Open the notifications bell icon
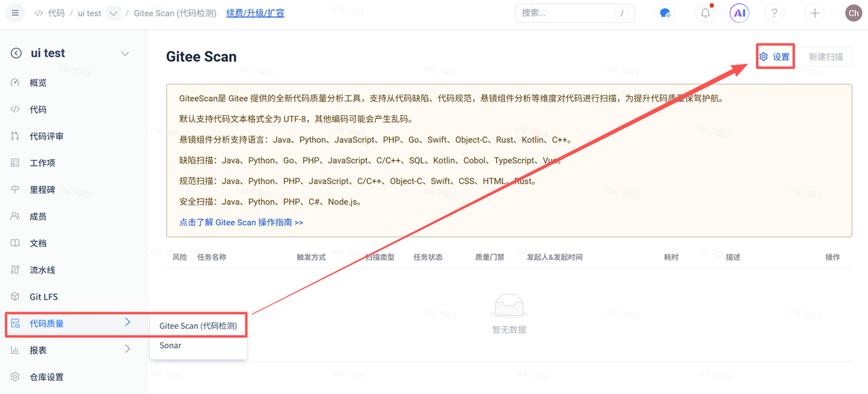868x394 pixels. 705,13
